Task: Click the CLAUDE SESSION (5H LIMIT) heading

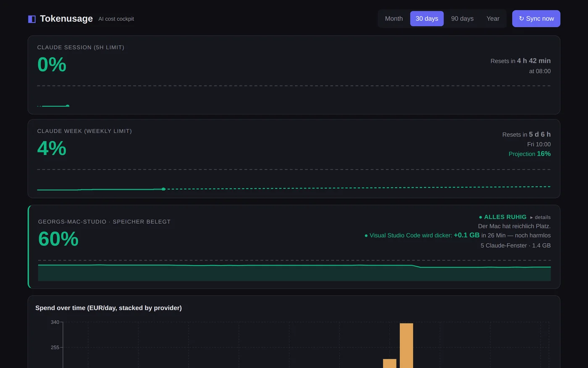Action: [x=81, y=48]
